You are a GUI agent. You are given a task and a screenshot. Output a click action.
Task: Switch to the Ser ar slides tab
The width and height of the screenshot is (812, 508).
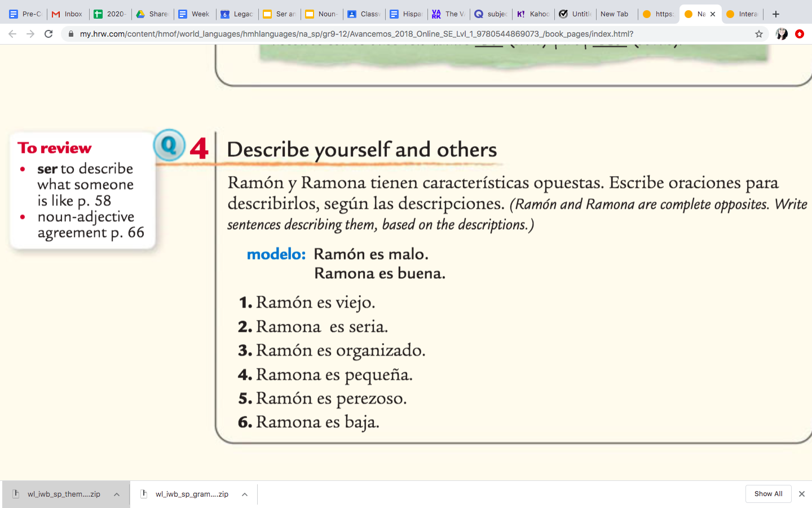click(279, 14)
